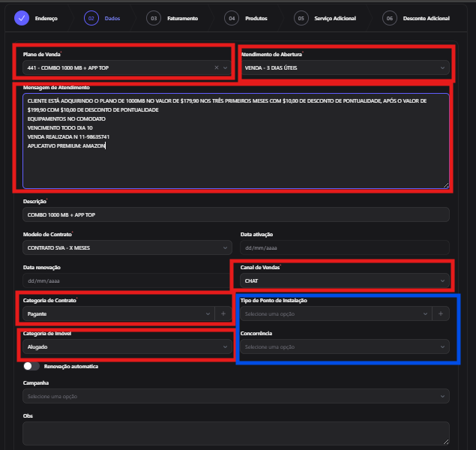Add a Tipo de Ponto de Instalação with the plus icon

pyautogui.click(x=441, y=313)
